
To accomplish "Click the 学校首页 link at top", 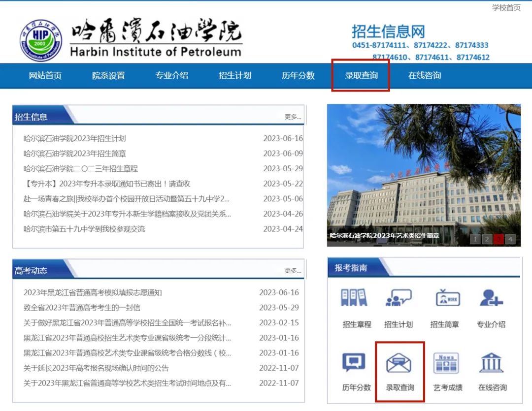I will (506, 7).
